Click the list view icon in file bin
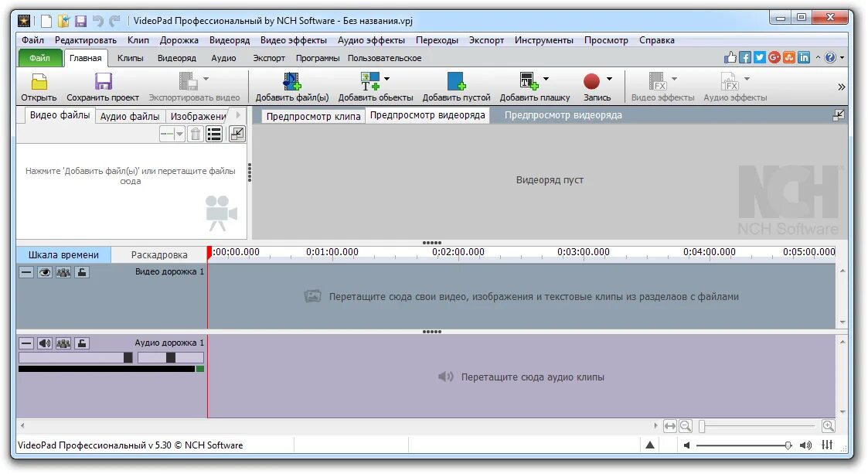This screenshot has width=868, height=474. 214,134
